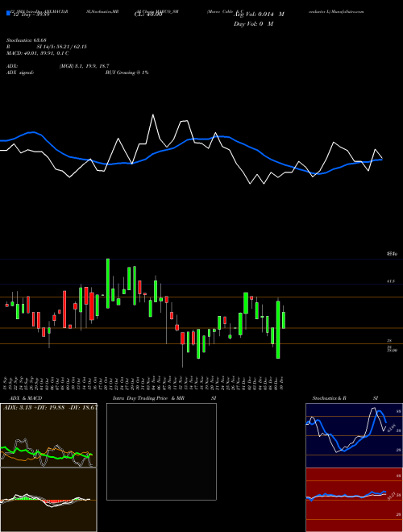The height and width of the screenshot is (532, 403).
Task: Click the 'Day Vol: 0 M' label
Action: point(253,24)
